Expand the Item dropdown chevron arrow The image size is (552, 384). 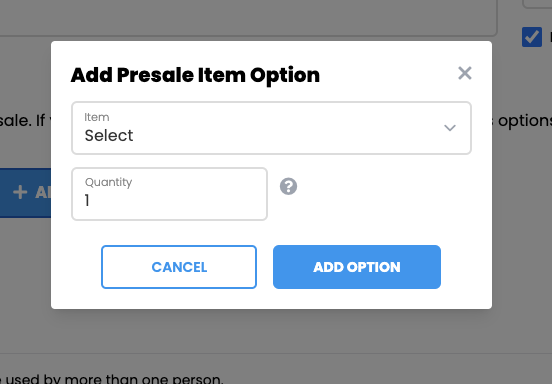click(450, 128)
